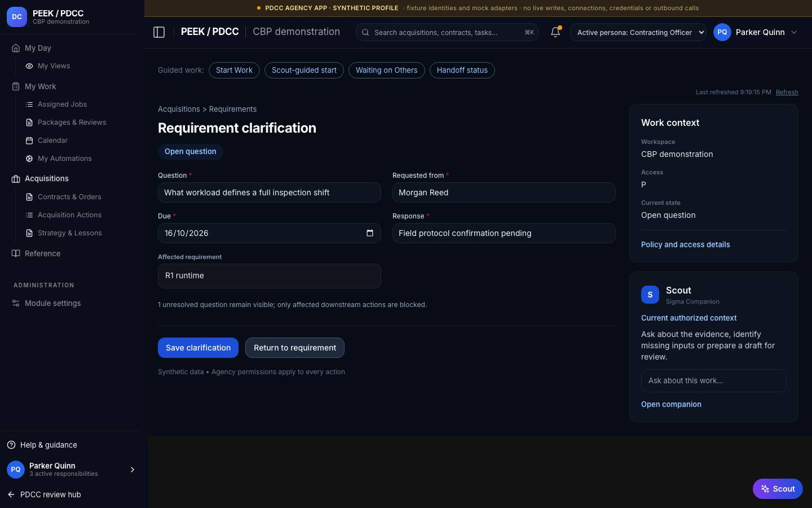
Task: Click the Open question status badge
Action: click(x=190, y=151)
